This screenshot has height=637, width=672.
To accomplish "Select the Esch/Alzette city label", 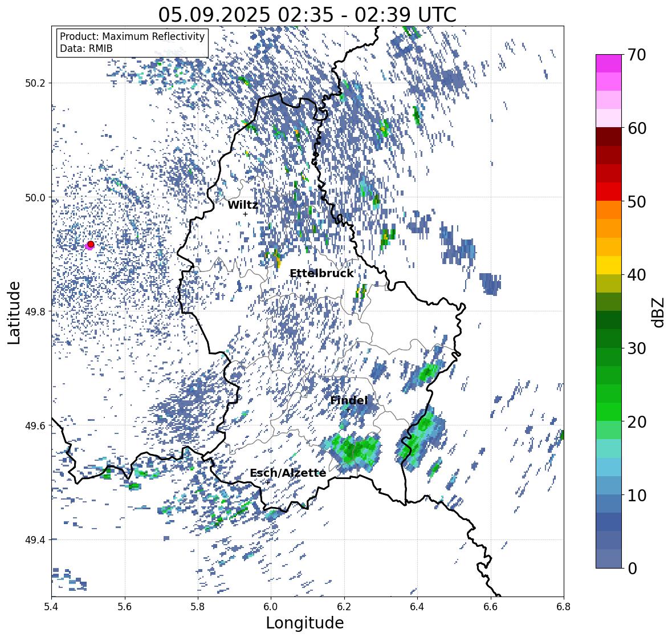I will click(288, 473).
